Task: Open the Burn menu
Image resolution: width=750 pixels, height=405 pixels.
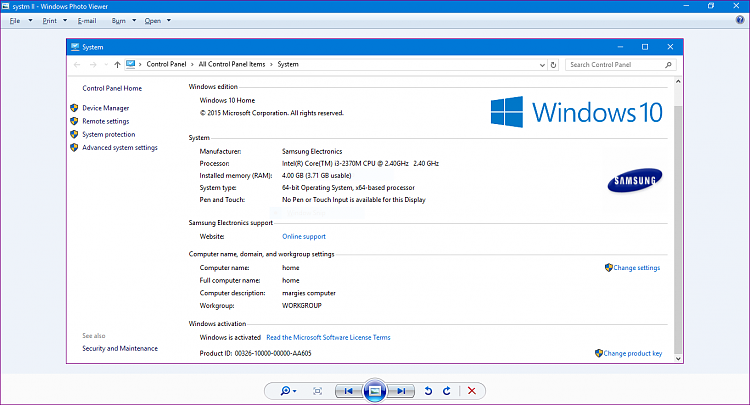Action: pos(118,21)
